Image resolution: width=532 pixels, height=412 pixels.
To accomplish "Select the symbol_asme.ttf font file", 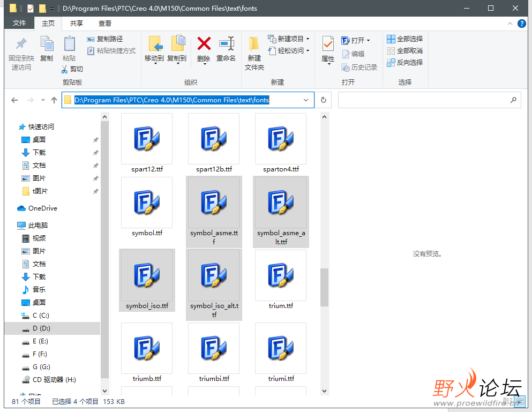I will [214, 212].
